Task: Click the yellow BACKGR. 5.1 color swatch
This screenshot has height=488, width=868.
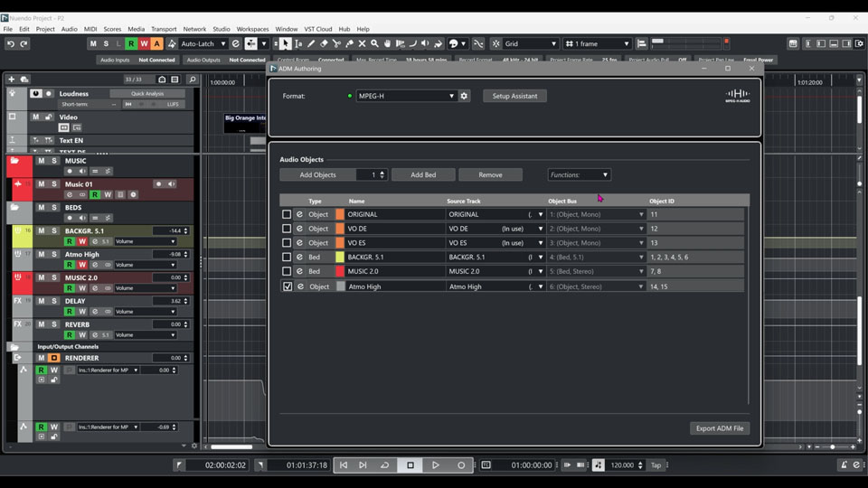Action: (340, 258)
